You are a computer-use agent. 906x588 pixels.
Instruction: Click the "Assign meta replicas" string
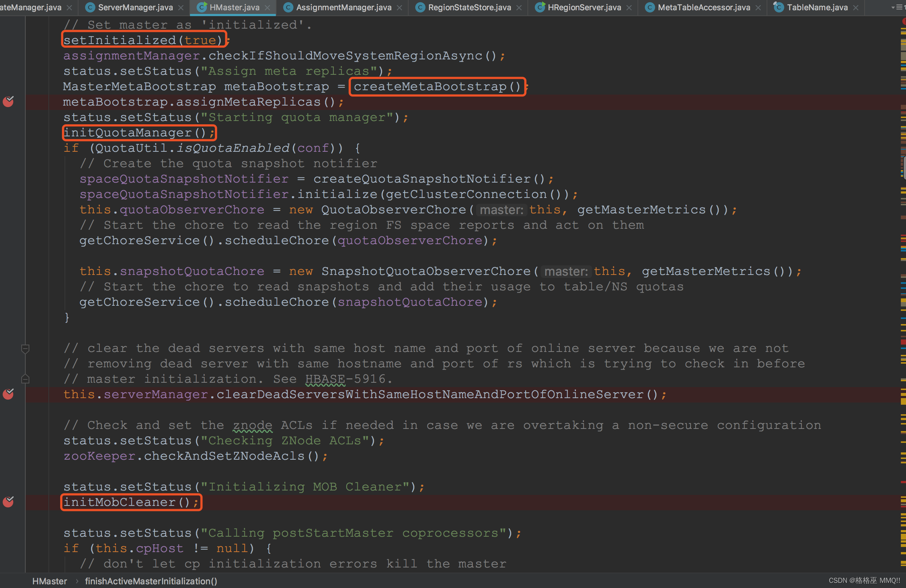tap(289, 71)
